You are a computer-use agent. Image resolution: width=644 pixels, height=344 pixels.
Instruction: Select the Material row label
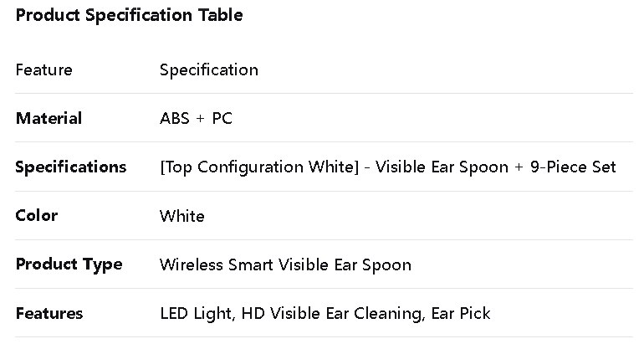[49, 118]
